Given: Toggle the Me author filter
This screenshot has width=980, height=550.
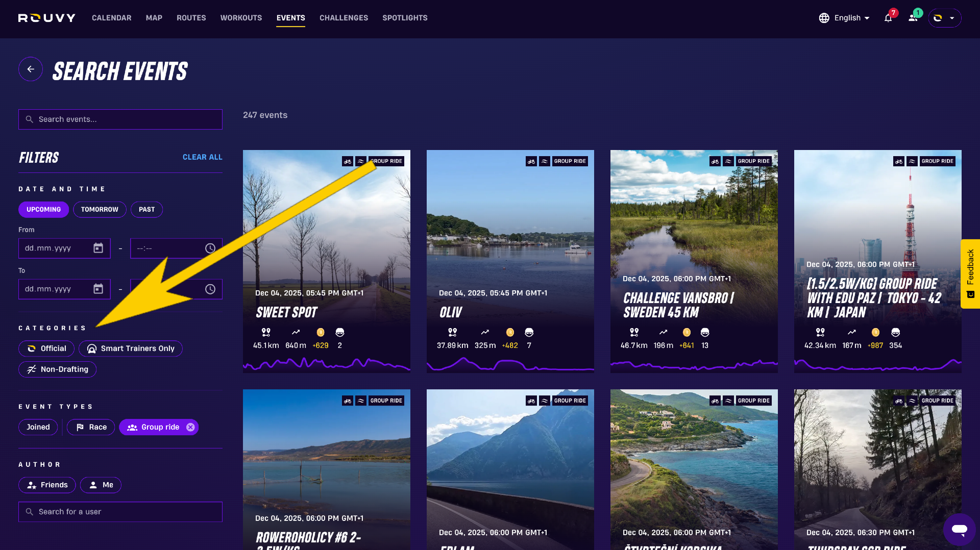Looking at the screenshot, I should [x=101, y=485].
